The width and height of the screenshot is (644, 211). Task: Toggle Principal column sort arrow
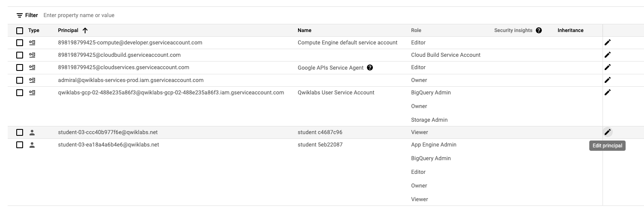(x=85, y=30)
